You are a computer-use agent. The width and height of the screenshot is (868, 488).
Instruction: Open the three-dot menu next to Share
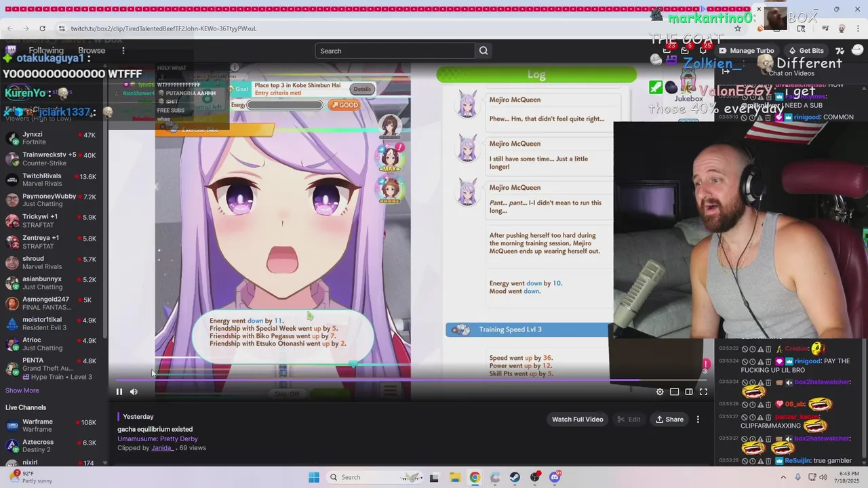pyautogui.click(x=698, y=420)
